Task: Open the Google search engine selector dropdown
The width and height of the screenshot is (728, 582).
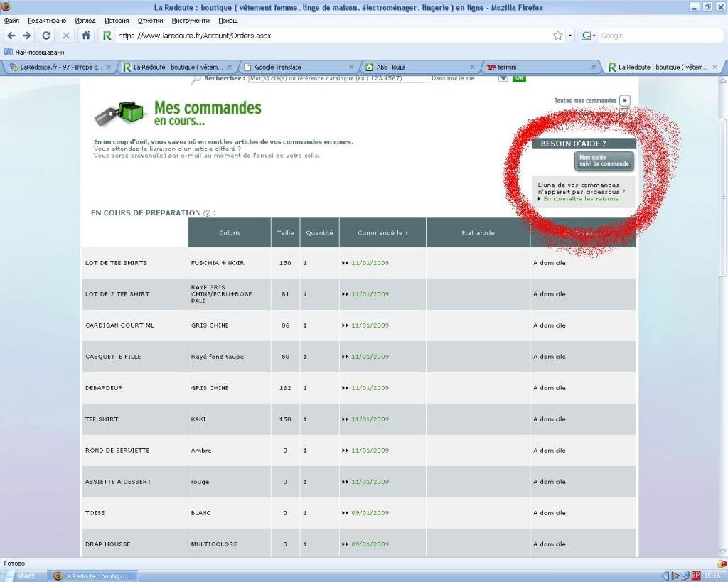Action: (x=589, y=36)
